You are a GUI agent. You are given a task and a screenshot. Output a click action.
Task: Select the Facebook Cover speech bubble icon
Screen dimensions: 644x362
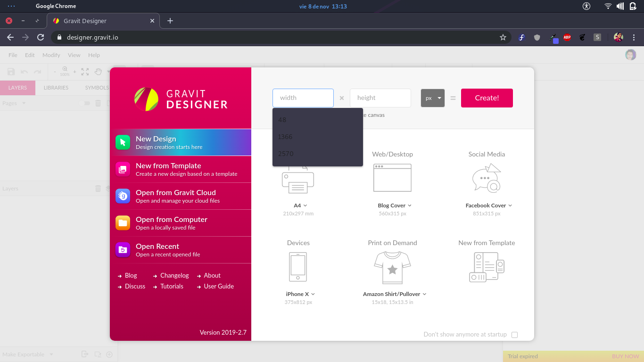487,178
